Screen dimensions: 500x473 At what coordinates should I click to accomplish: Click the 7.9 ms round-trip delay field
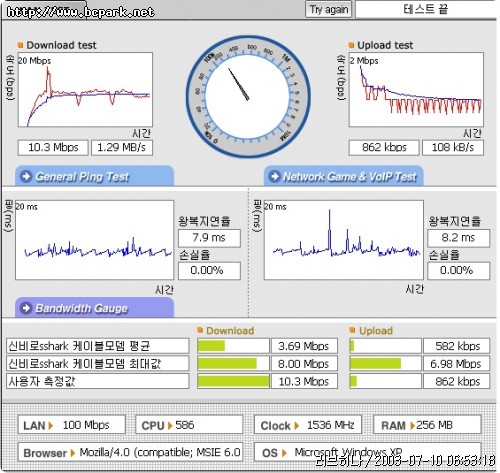(x=209, y=238)
